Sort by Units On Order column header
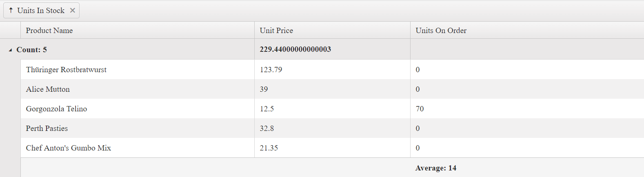Viewport: 644px width, 177px height. click(x=441, y=31)
